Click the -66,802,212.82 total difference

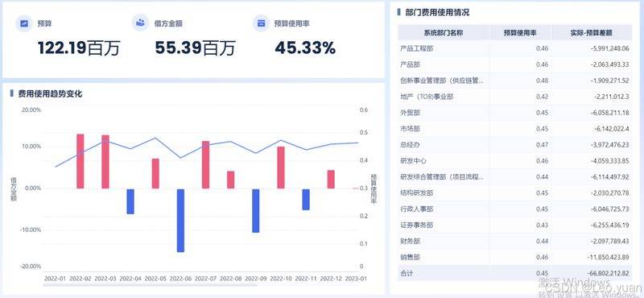609,273
